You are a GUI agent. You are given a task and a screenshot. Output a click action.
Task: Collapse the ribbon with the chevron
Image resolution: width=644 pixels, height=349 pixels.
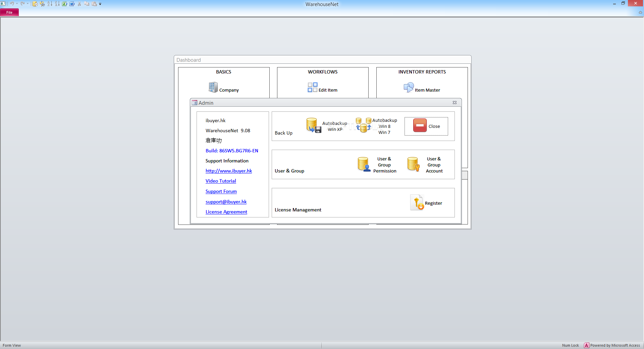point(640,12)
